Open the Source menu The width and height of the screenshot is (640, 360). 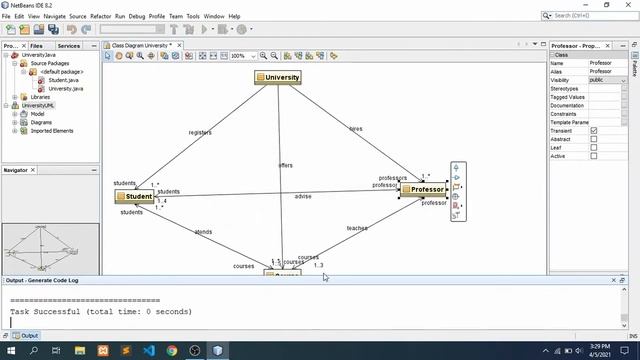pyautogui.click(x=78, y=16)
